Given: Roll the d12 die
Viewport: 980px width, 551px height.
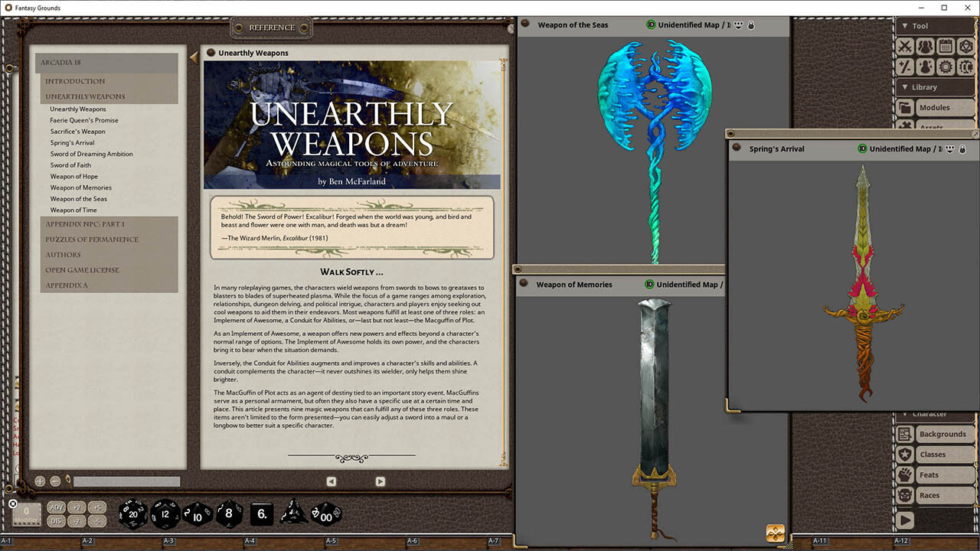Looking at the screenshot, I should coord(165,514).
